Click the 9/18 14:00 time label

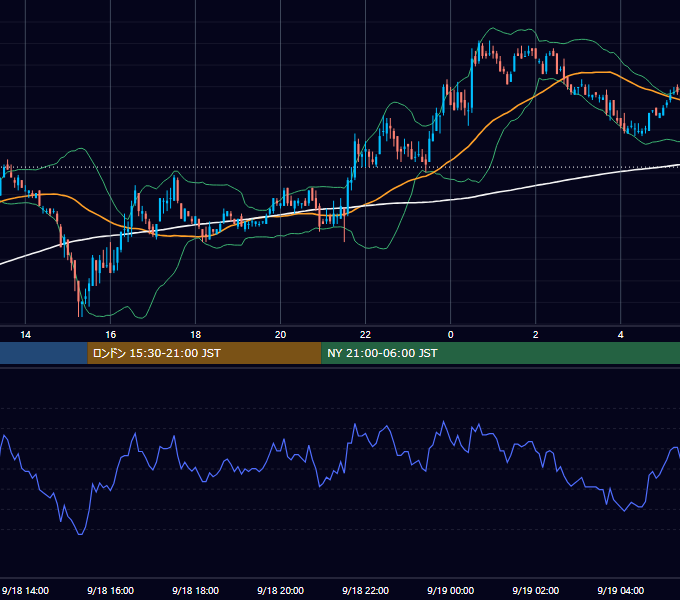pos(25,590)
